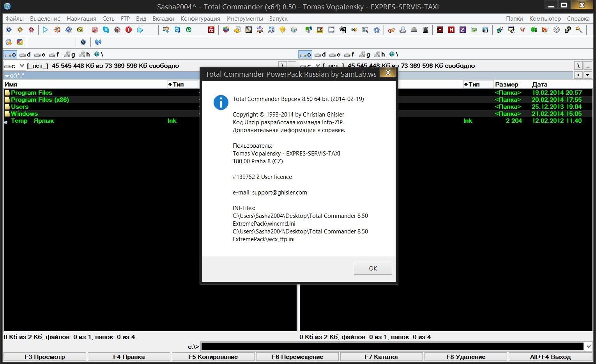Click F5 Копирование button

(213, 357)
